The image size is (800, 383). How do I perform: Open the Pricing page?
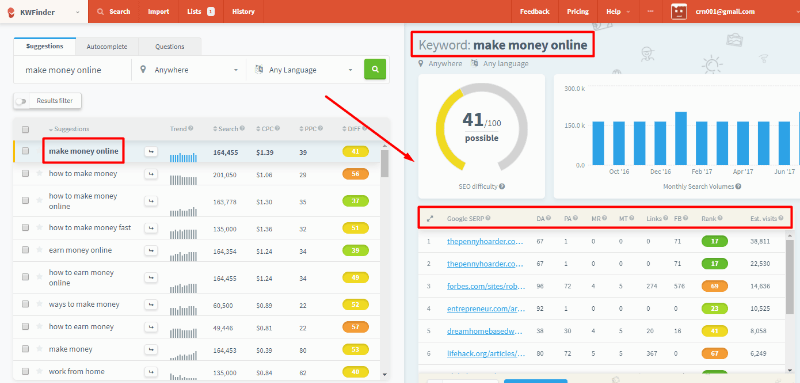578,11
